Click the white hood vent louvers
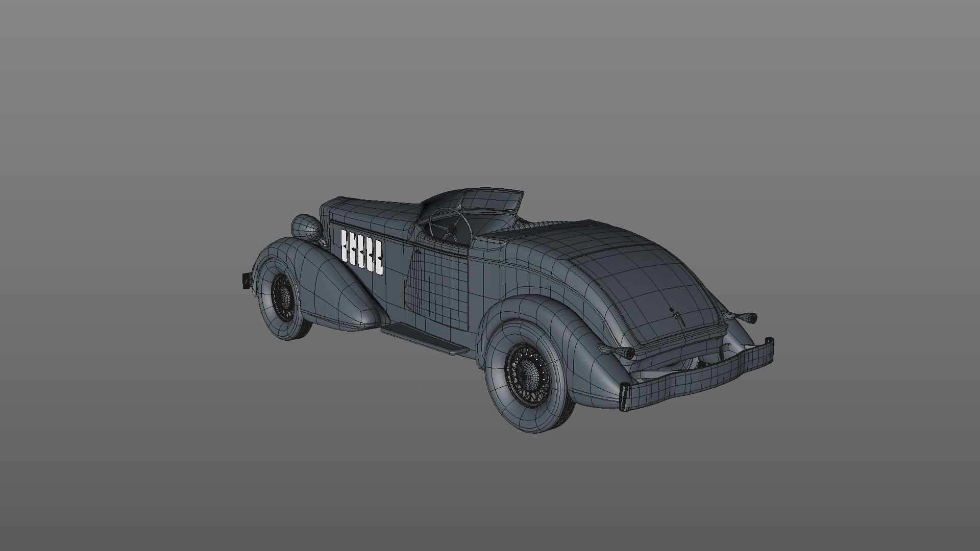980x551 pixels. click(x=362, y=252)
